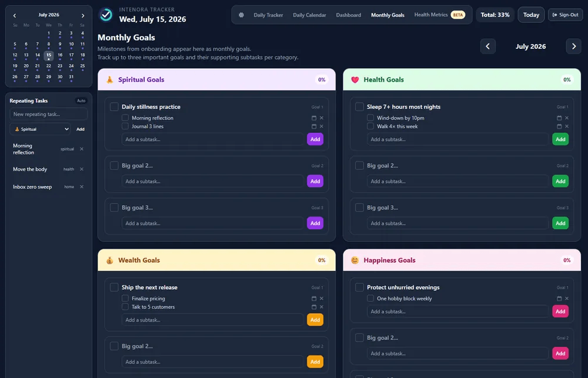Focus the New repeating task input
Screen dimensions: 588x378
pyautogui.click(x=48, y=114)
